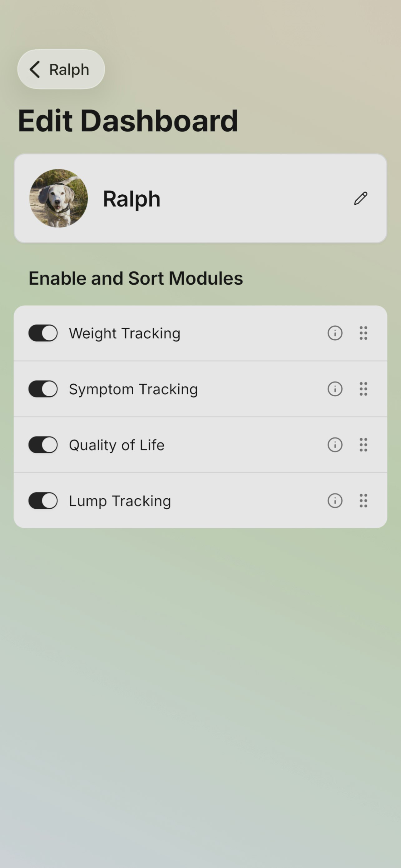This screenshot has height=868, width=401.
Task: Disable the Weight Tracking module
Action: click(x=43, y=333)
